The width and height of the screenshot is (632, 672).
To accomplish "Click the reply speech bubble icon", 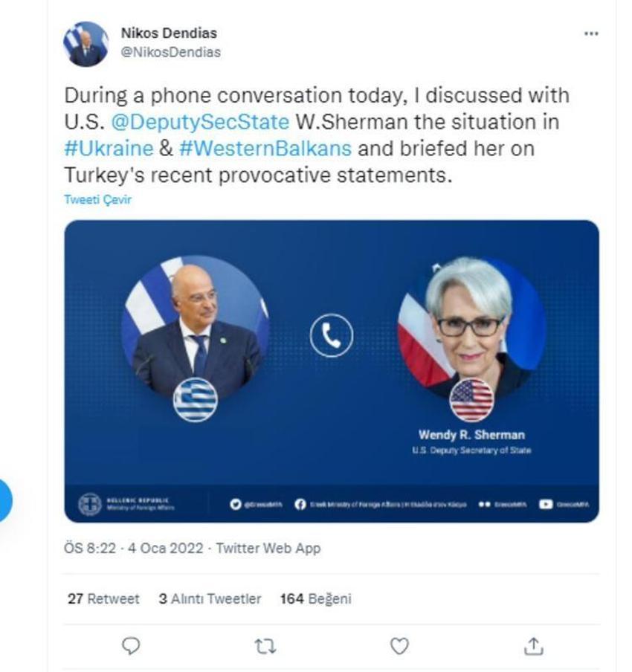I will (x=131, y=646).
